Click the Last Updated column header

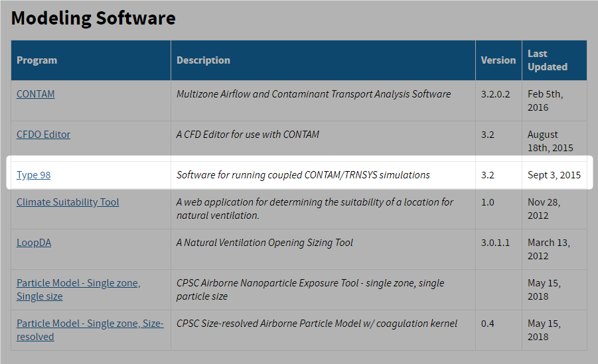[x=548, y=60]
